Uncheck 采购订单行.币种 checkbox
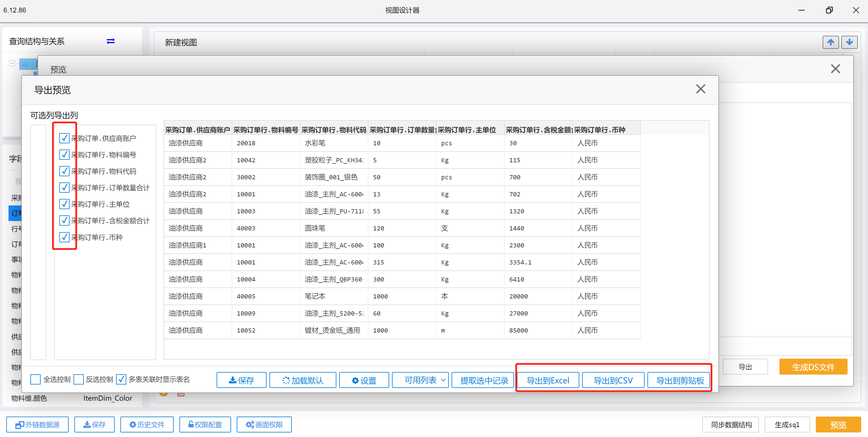Screen dimensions: 868x437 pyautogui.click(x=64, y=237)
